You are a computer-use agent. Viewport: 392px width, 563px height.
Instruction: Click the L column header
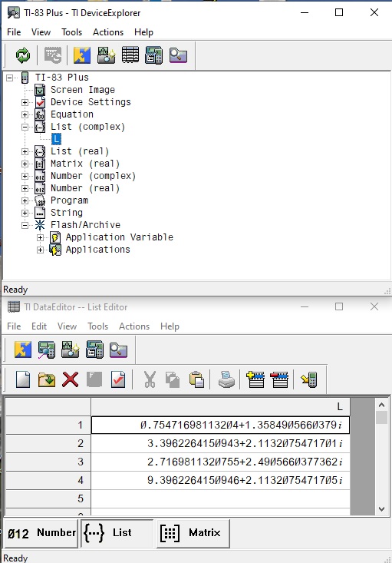220,407
